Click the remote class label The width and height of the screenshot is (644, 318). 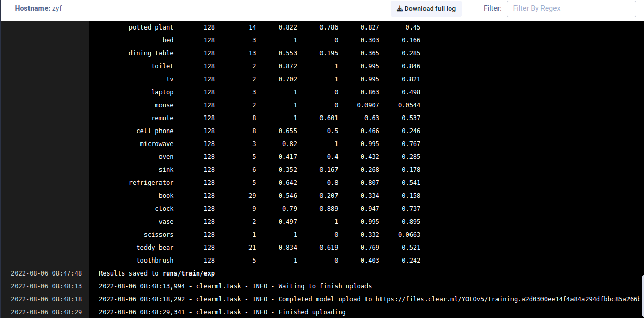tap(163, 118)
